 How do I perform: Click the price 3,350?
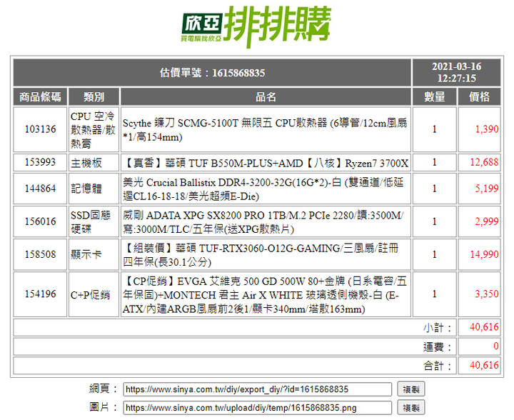(x=487, y=294)
